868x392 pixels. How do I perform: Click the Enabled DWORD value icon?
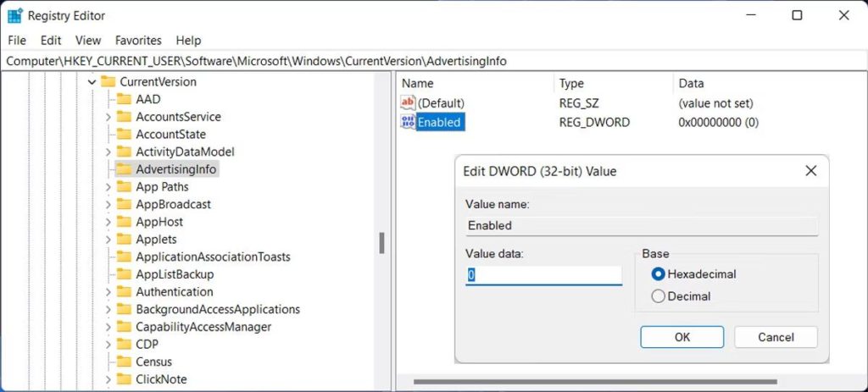click(409, 122)
